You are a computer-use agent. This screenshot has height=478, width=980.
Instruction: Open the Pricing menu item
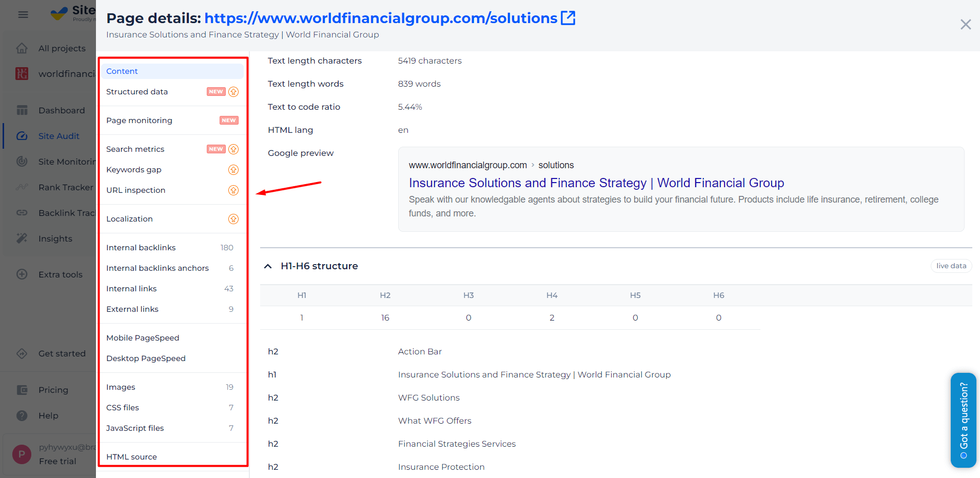click(53, 390)
